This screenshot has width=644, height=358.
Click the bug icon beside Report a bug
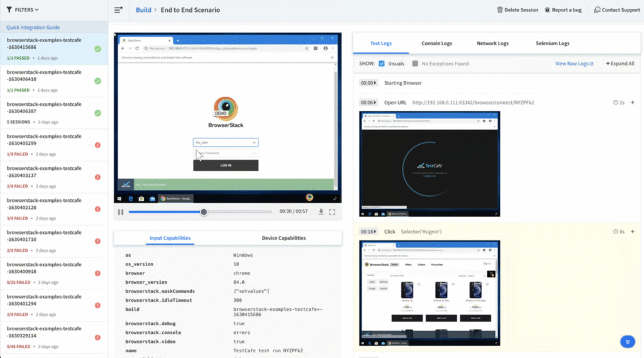coord(547,10)
